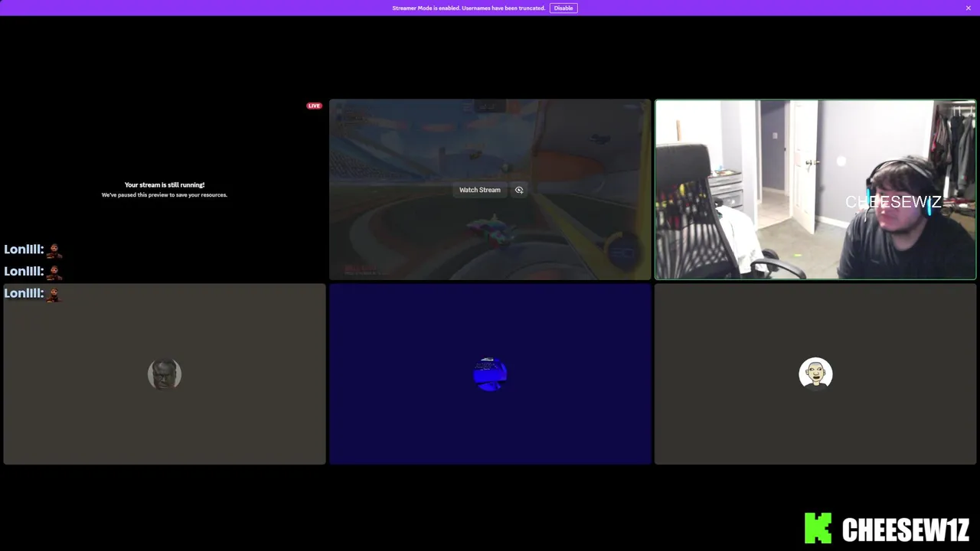Click the red LIVE badge
980x551 pixels.
[x=314, y=106]
